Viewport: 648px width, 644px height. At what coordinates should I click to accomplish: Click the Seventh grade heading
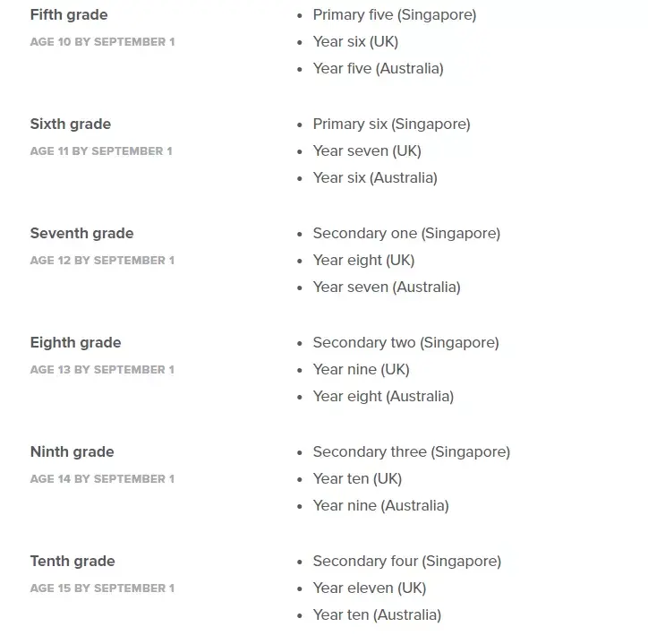[x=81, y=233]
